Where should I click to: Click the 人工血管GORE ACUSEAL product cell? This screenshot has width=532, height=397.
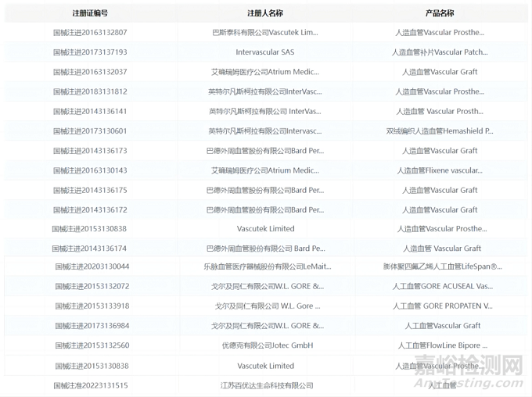click(440, 287)
